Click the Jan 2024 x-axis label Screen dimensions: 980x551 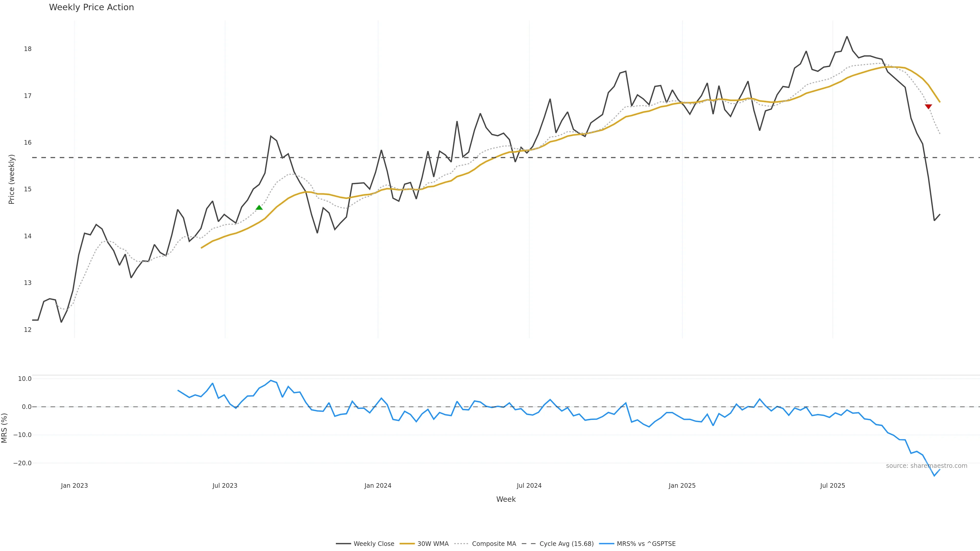coord(378,486)
